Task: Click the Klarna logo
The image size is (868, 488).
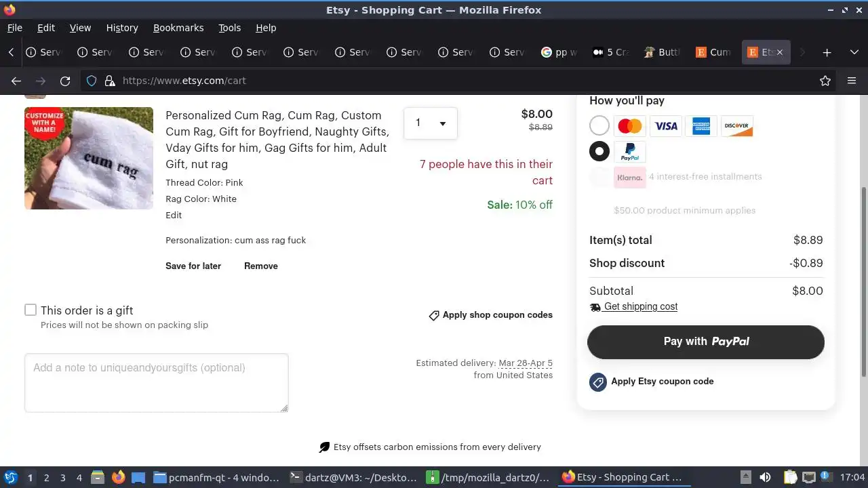Action: (x=630, y=177)
